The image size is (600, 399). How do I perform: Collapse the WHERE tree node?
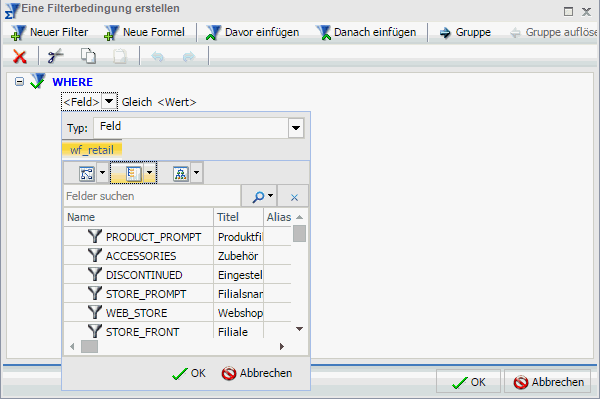coord(19,81)
